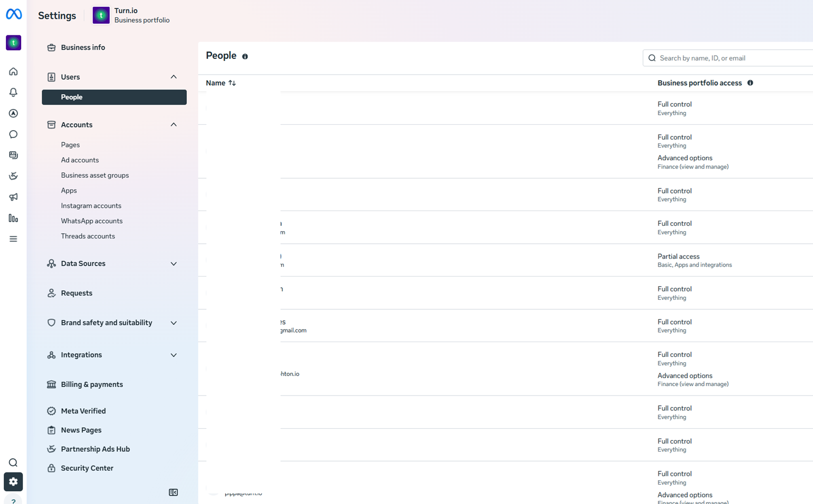The width and height of the screenshot is (813, 504).
Task: Open the all tools hamburger menu icon
Action: [x=13, y=239]
